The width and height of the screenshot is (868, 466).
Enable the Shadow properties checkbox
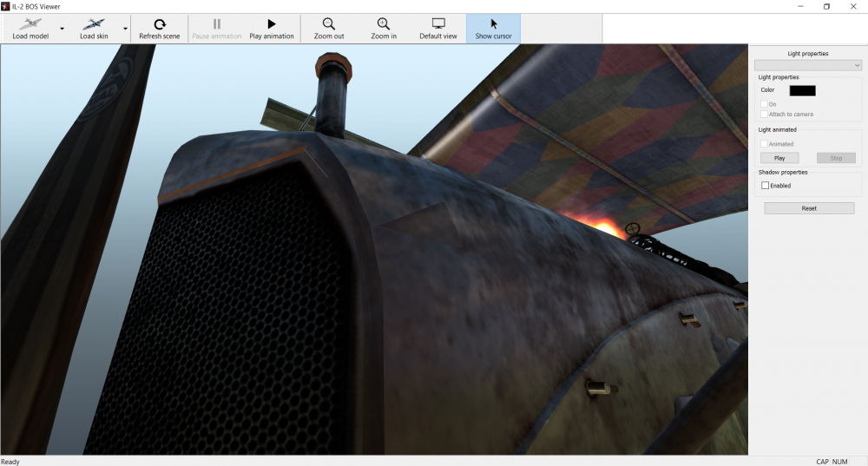(765, 186)
